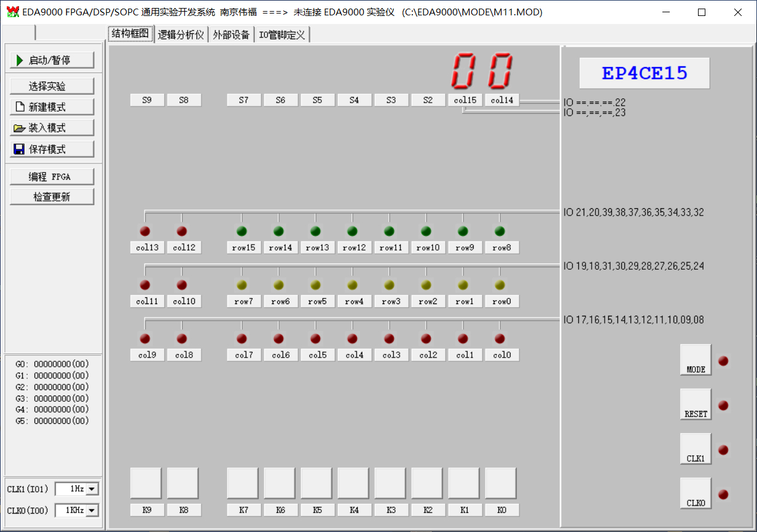Click the green LED above row15
Viewport: 757px width, 532px height.
(241, 232)
